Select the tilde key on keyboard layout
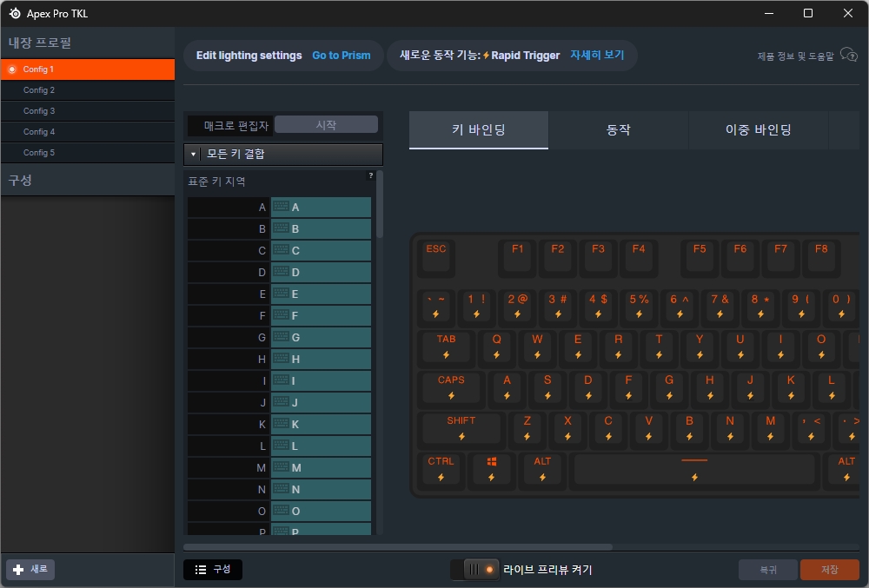Image resolution: width=869 pixels, height=588 pixels. tap(436, 307)
